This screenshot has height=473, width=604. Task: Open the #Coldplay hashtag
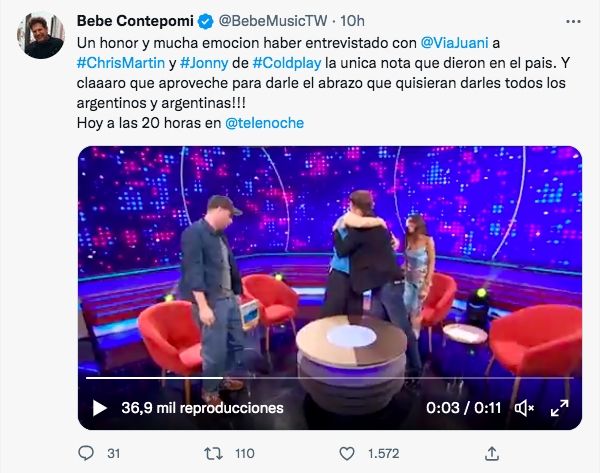point(287,63)
